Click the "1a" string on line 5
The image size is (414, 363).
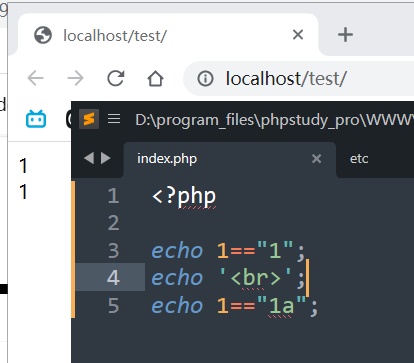[281, 305]
